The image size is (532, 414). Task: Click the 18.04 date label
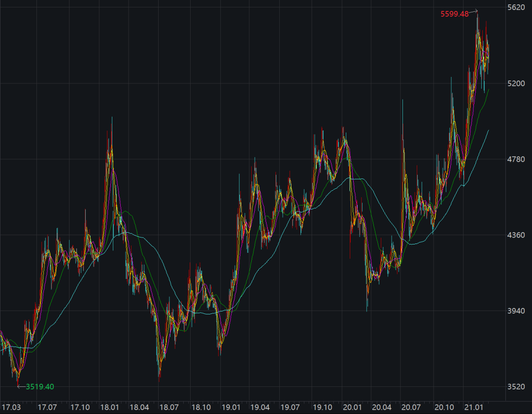139,407
